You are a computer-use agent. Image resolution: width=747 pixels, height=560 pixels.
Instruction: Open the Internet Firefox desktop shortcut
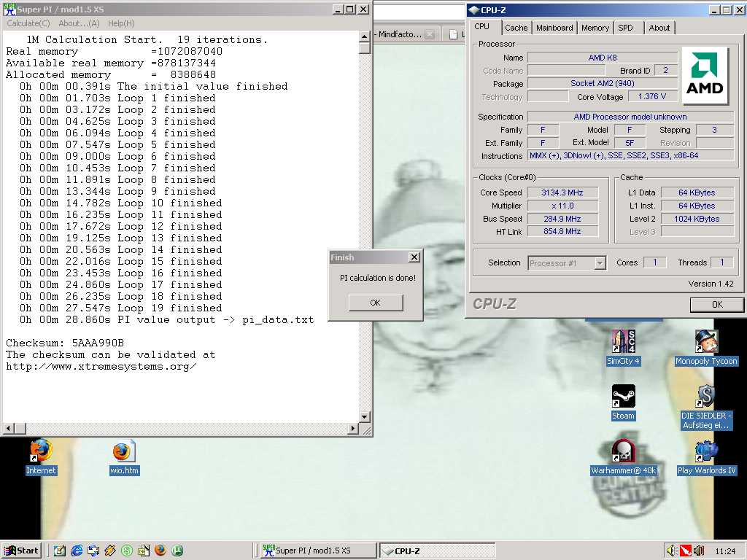coord(41,457)
